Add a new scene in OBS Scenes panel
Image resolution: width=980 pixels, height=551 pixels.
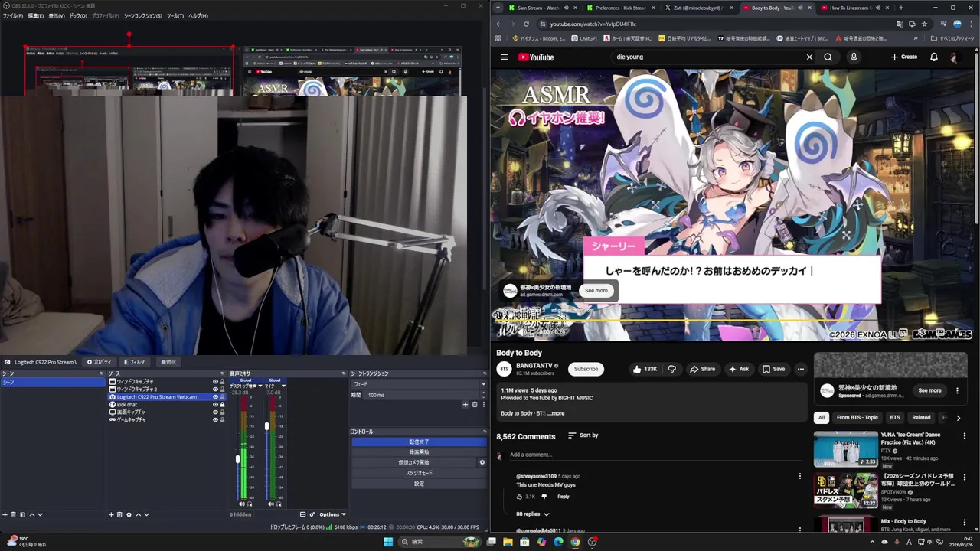pos(5,514)
